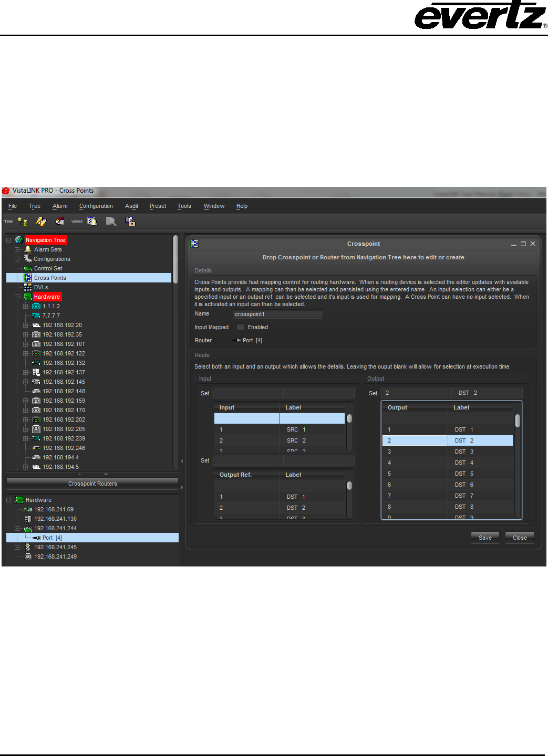Click the DVLs tile icon

point(28,287)
